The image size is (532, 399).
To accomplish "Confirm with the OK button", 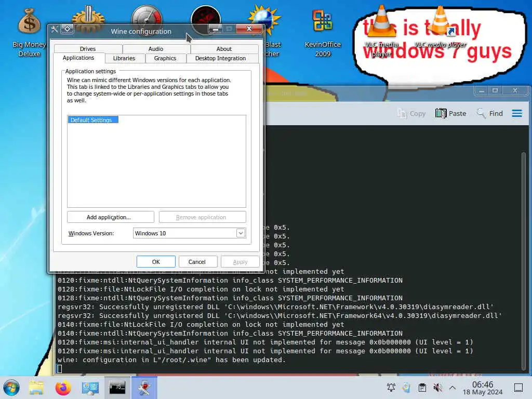I will pos(156,262).
